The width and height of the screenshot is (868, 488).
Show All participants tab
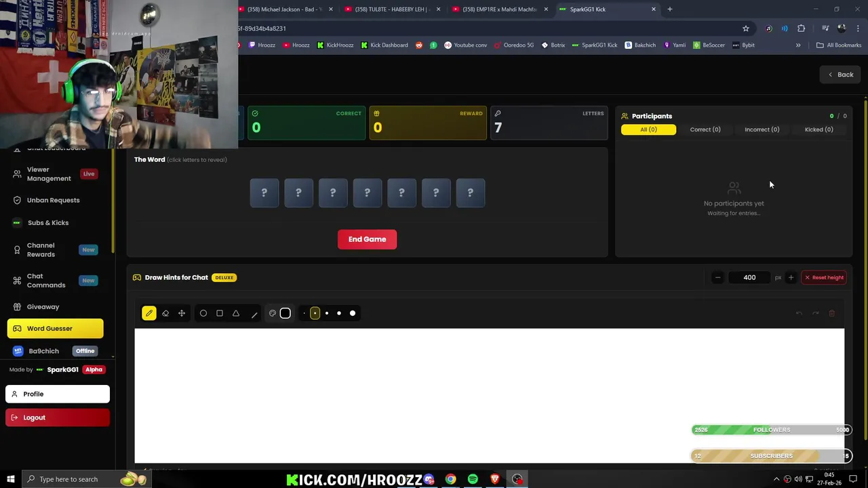point(648,129)
